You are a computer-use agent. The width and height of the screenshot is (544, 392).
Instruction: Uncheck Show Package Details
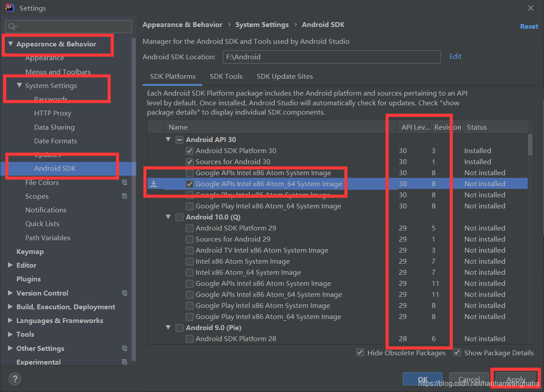coord(457,353)
